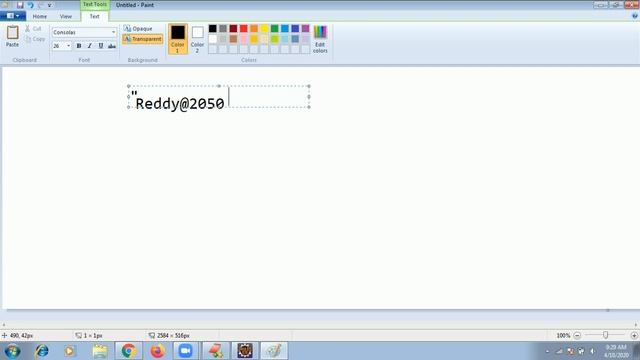640x360 pixels.
Task: Toggle Bold text formatting
Action: [x=79, y=46]
